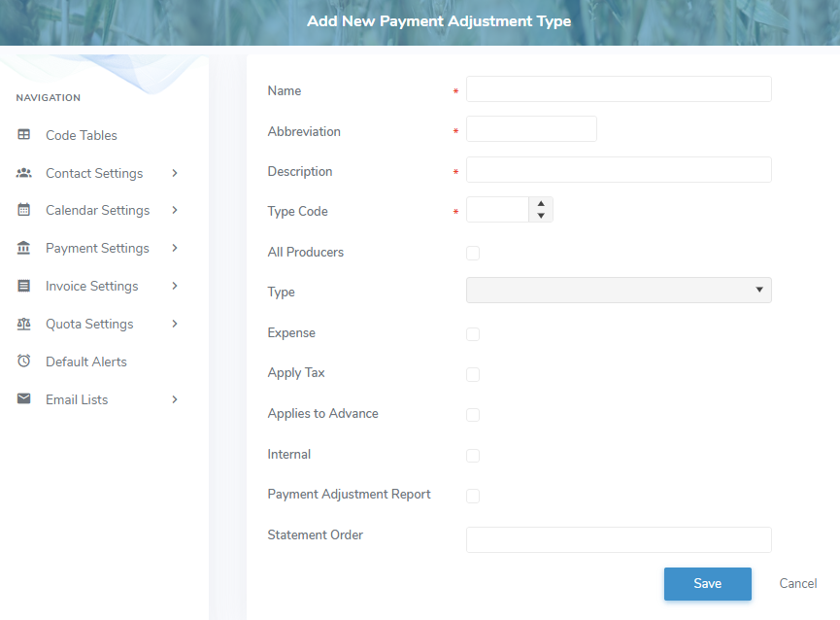Click the Calendar Settings calendar icon
Image resolution: width=840 pixels, height=620 pixels.
(x=24, y=210)
